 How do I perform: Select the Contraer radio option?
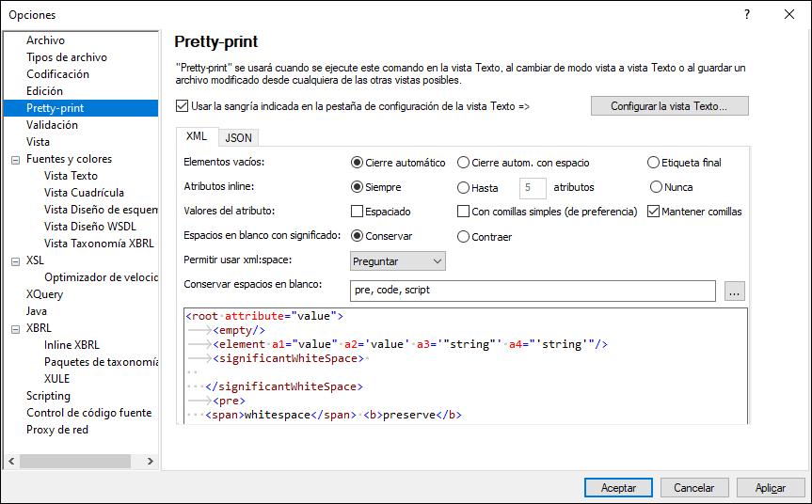click(464, 236)
